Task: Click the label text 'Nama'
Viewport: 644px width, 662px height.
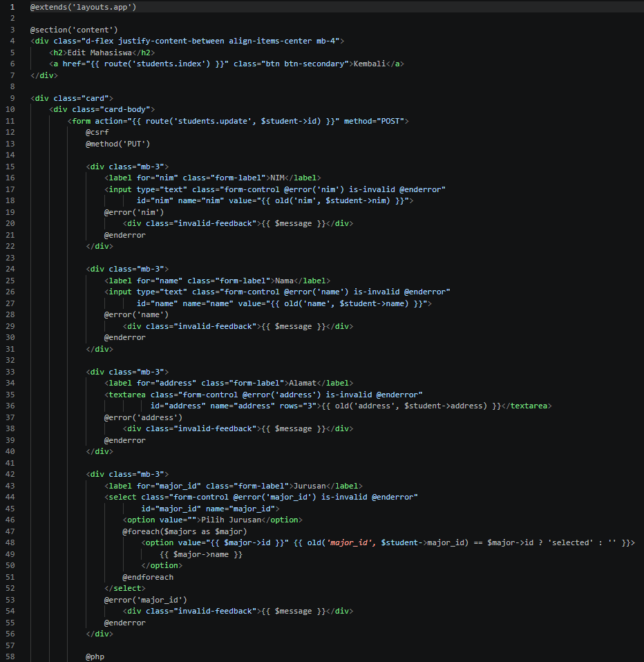Action: click(x=284, y=281)
